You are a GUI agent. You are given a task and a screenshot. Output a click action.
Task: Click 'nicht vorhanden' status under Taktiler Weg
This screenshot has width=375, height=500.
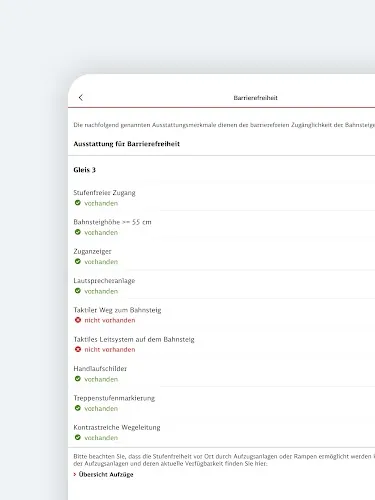pyautogui.click(x=110, y=320)
